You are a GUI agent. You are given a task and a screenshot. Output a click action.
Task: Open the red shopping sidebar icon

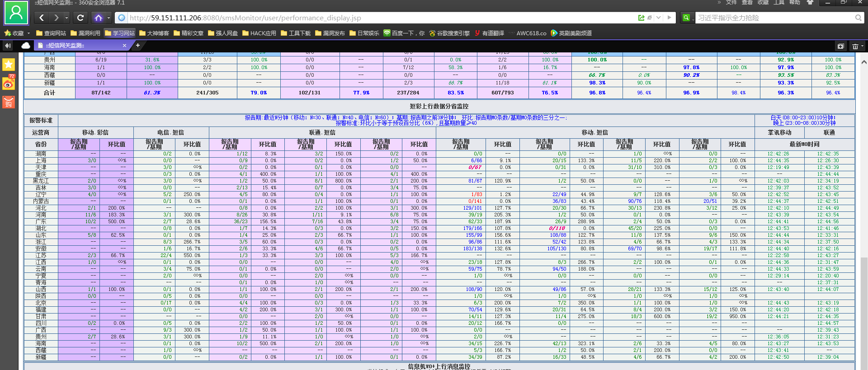click(x=9, y=102)
